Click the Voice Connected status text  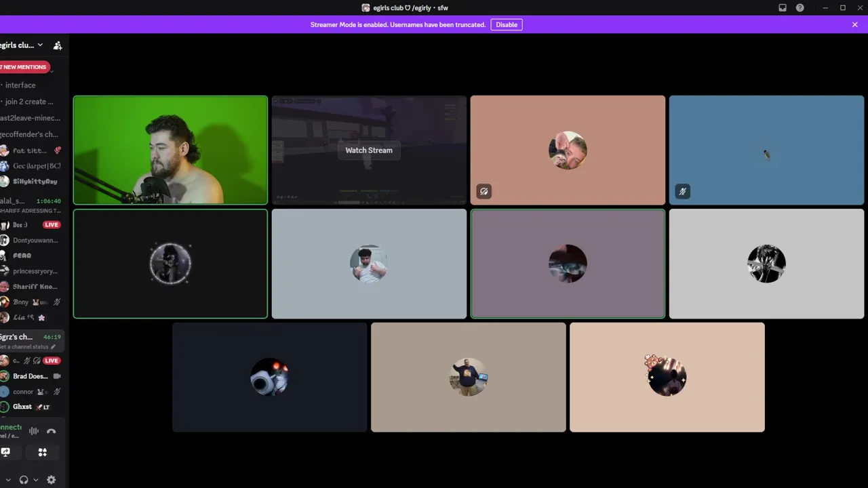click(x=11, y=427)
